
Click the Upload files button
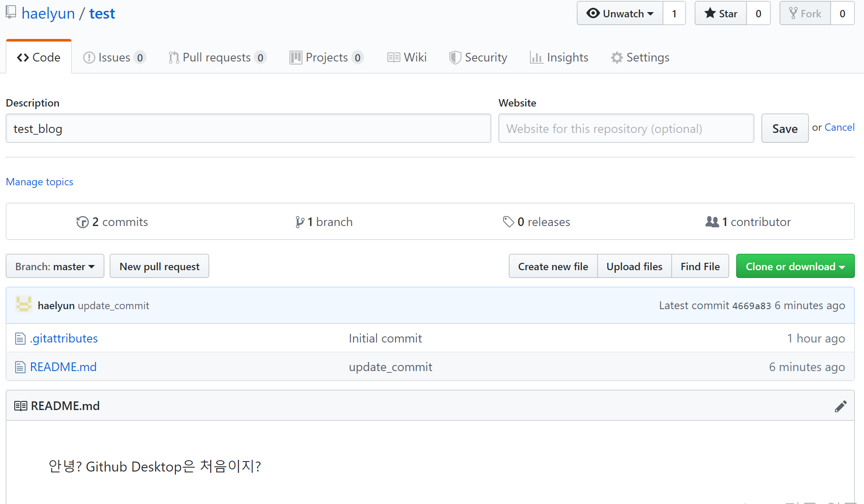pyautogui.click(x=634, y=266)
